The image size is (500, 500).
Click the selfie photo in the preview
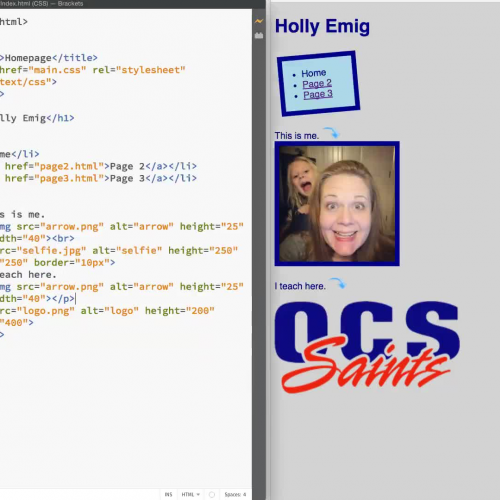point(337,204)
